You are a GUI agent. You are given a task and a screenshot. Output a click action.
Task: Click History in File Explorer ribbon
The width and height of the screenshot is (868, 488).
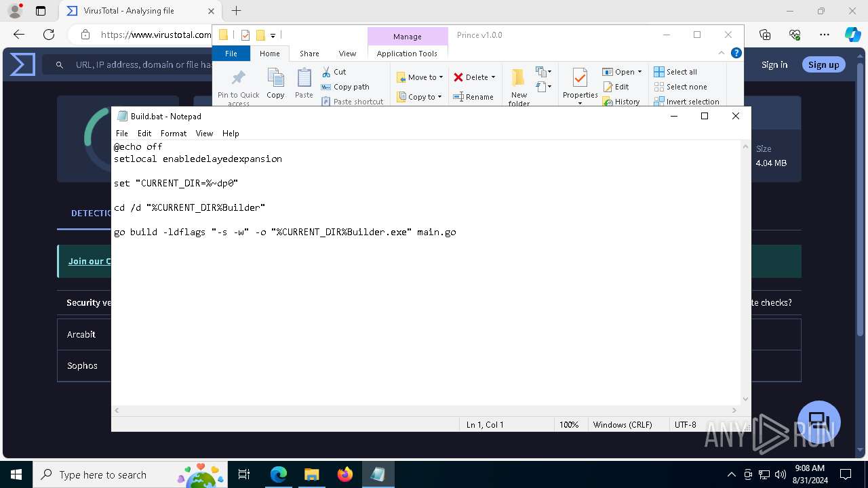coord(621,102)
